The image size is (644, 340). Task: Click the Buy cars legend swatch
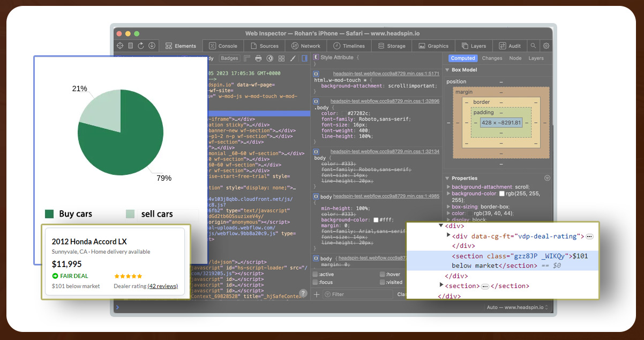click(49, 214)
